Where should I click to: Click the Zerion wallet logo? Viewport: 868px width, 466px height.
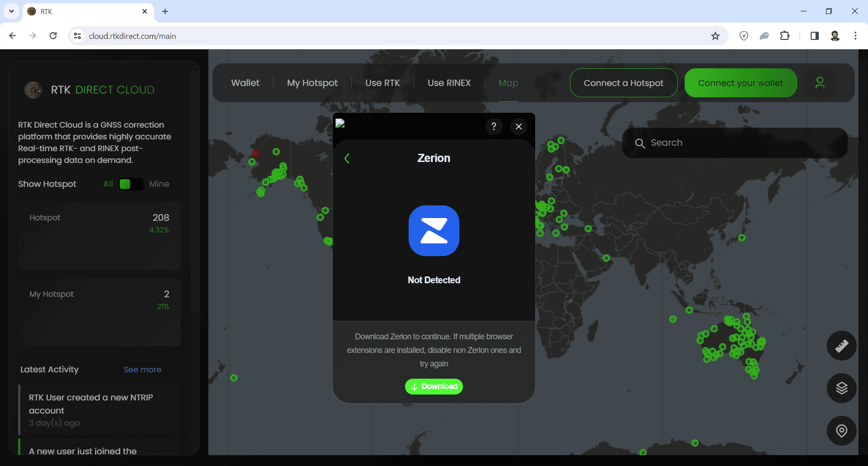click(434, 231)
